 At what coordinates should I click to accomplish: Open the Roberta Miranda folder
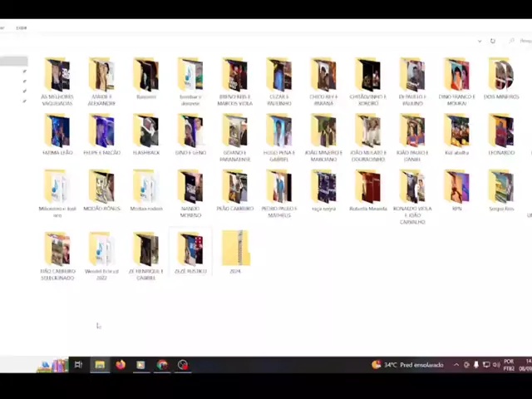[x=367, y=188]
